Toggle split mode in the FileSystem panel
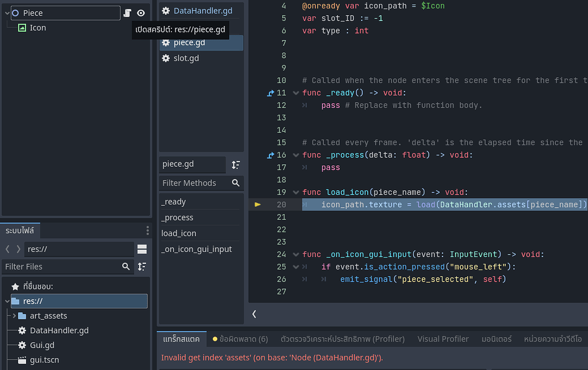This screenshot has height=370, width=588. 142,249
